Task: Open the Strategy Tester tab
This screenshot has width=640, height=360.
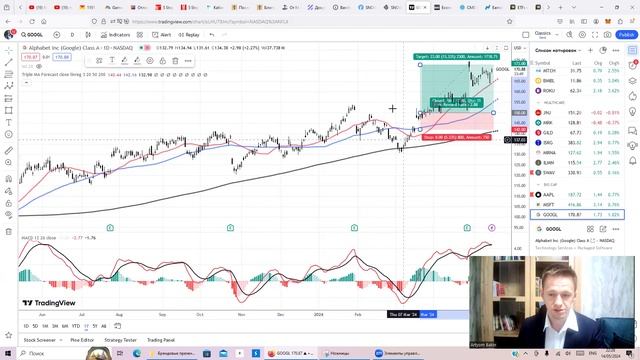Action: click(x=120, y=340)
